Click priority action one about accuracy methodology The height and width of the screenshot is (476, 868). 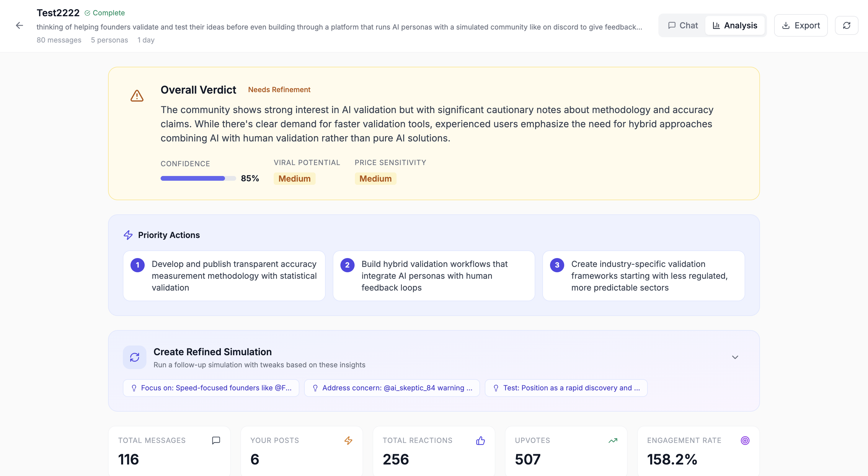point(224,276)
